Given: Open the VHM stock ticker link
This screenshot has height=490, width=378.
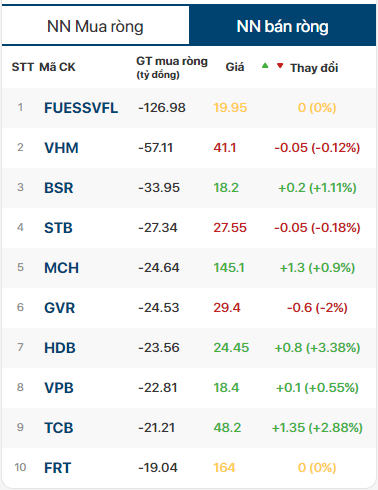Looking at the screenshot, I should click(x=61, y=148).
